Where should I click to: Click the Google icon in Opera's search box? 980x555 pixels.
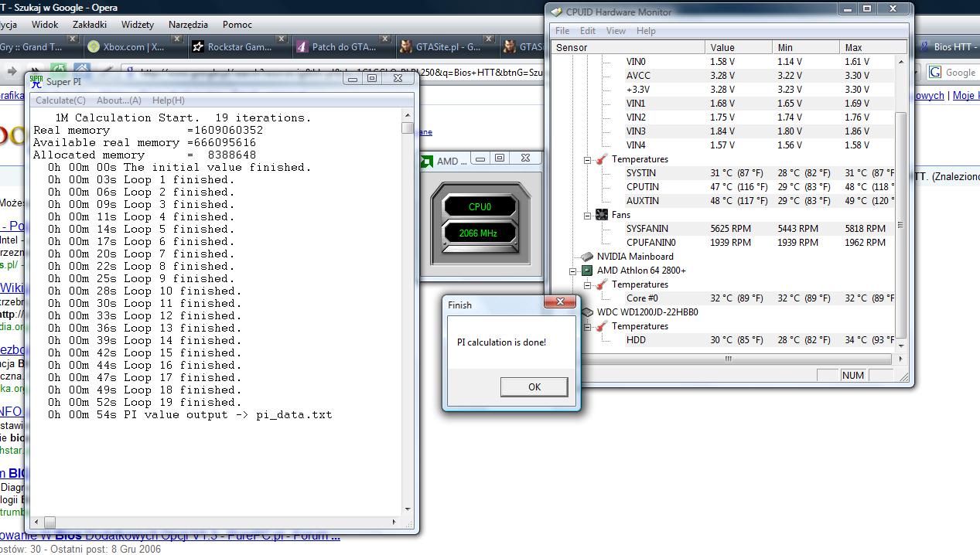point(936,72)
